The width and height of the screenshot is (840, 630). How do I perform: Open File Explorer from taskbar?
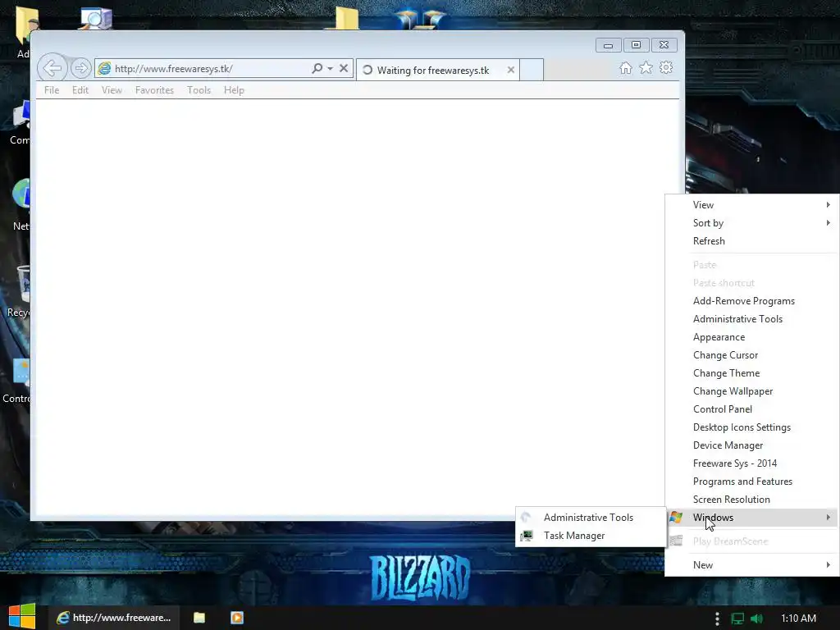[x=199, y=618]
